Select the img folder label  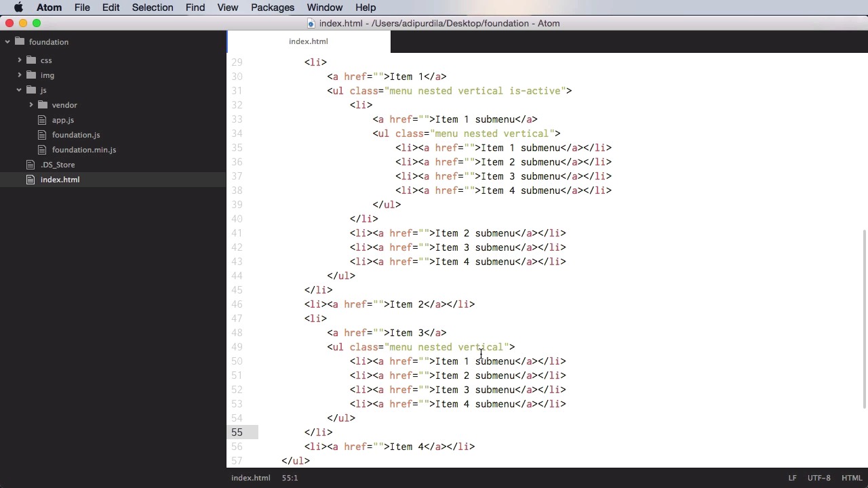(x=47, y=75)
